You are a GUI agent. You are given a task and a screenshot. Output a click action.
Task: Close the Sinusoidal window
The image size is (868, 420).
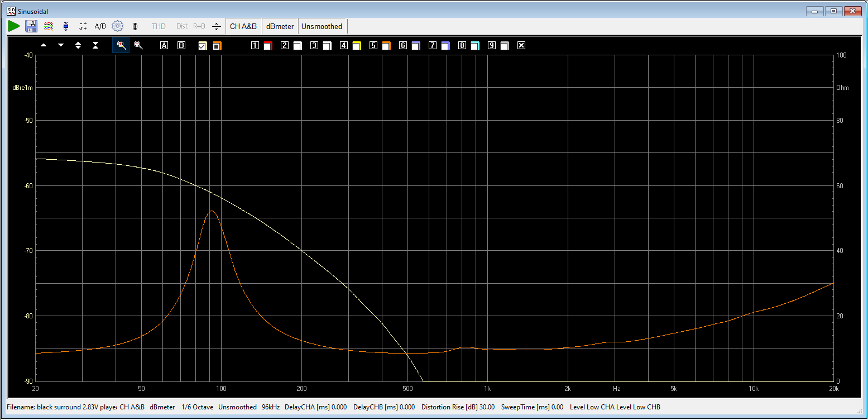[852, 11]
